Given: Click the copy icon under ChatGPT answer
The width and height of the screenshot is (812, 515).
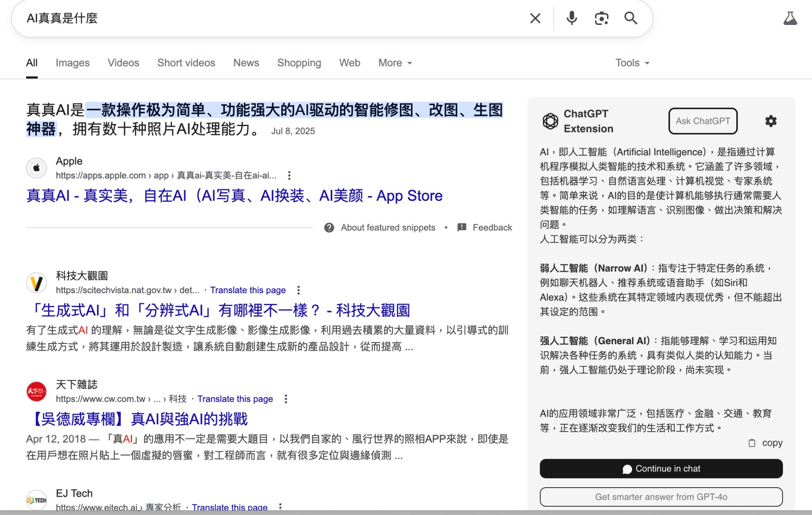Looking at the screenshot, I should [x=752, y=443].
